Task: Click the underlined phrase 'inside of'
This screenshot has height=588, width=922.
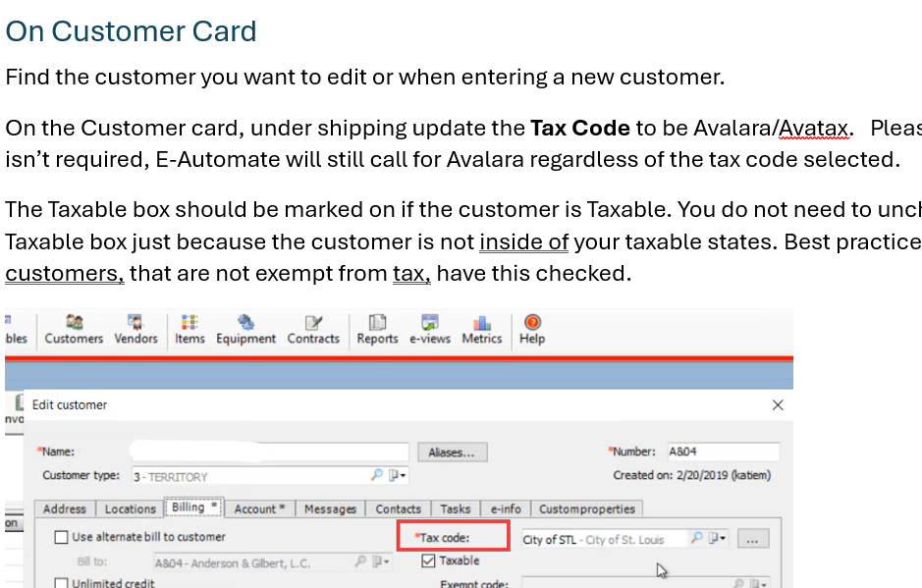Action: 524,242
